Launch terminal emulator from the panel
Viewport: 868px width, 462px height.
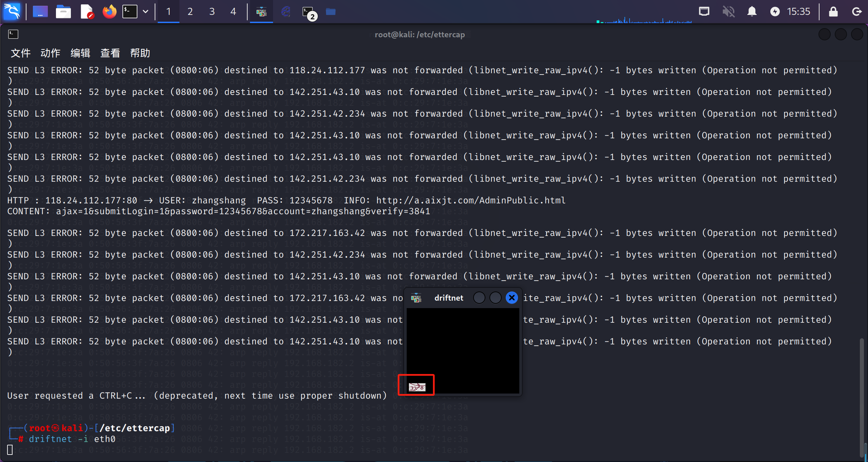(130, 12)
